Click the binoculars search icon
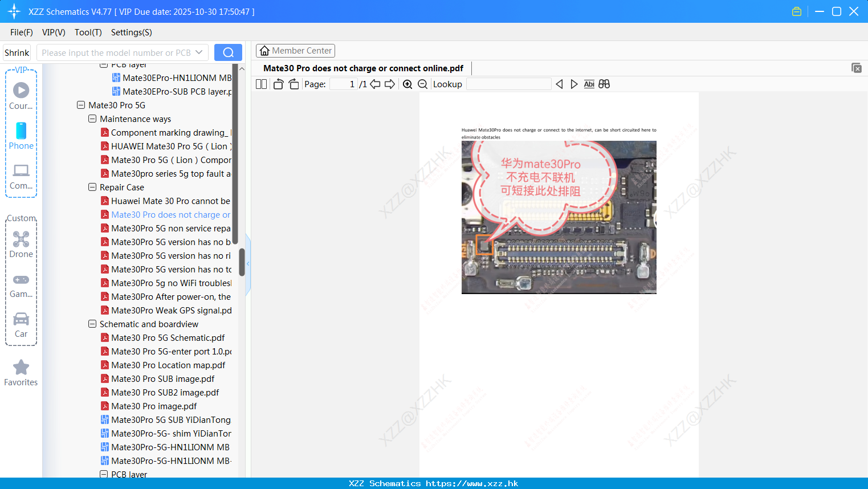868x489 pixels. (x=604, y=84)
